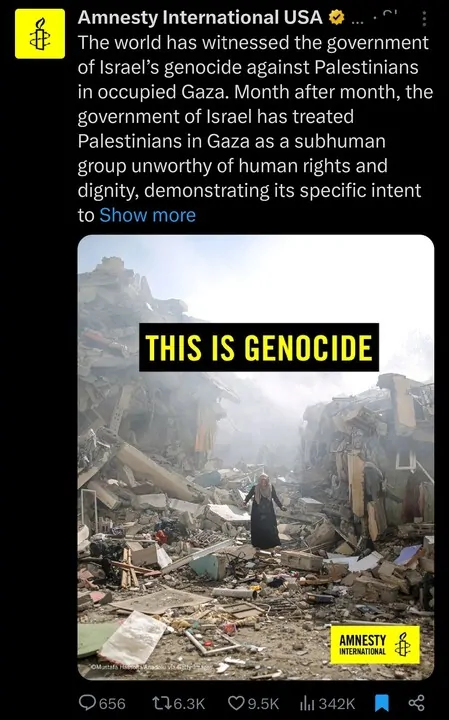Click the 342K views count
The image size is (449, 720).
337,703
